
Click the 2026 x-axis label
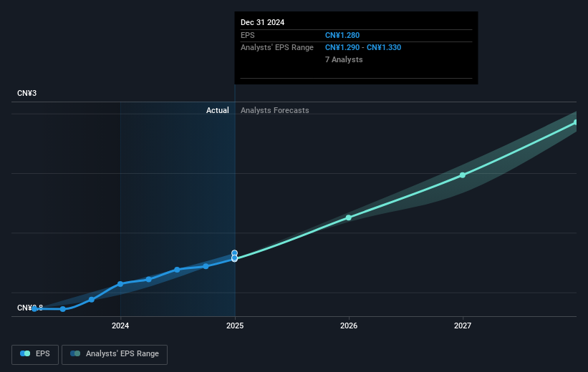(349, 325)
